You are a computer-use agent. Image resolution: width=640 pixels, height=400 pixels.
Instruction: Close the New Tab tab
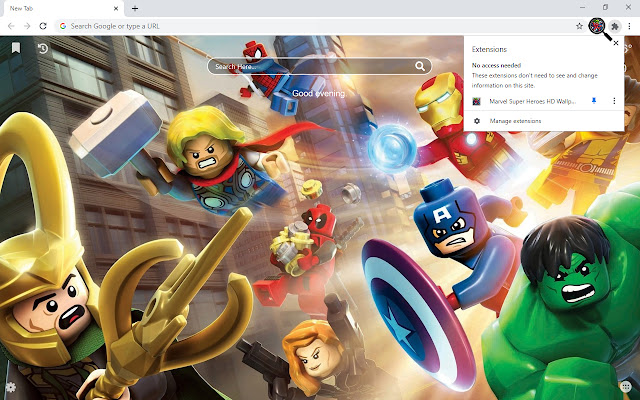tap(116, 9)
